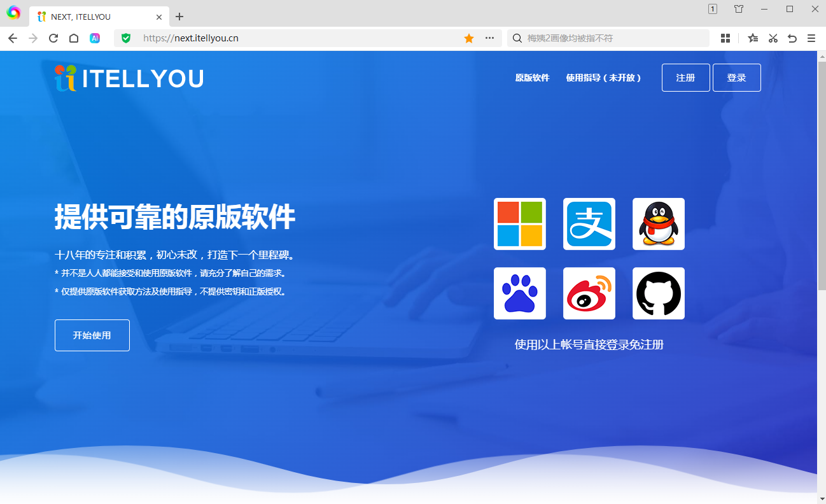Minimize the browser window
The height and width of the screenshot is (504, 826).
(x=764, y=9)
